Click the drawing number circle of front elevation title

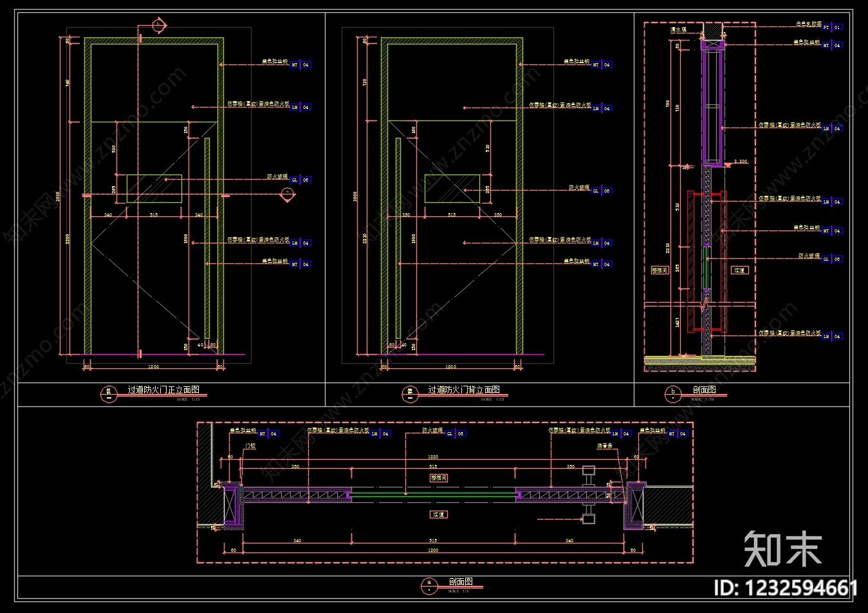pyautogui.click(x=109, y=393)
